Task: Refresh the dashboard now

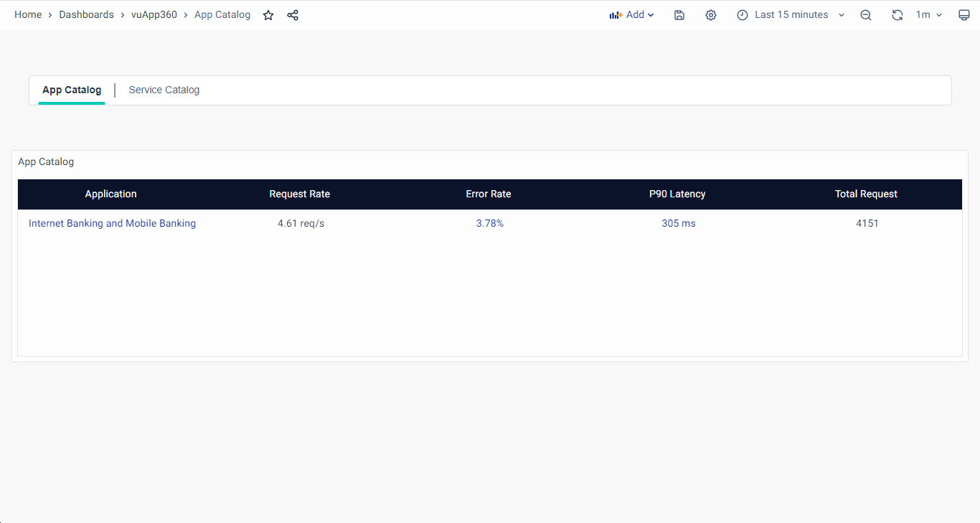Action: tap(897, 15)
